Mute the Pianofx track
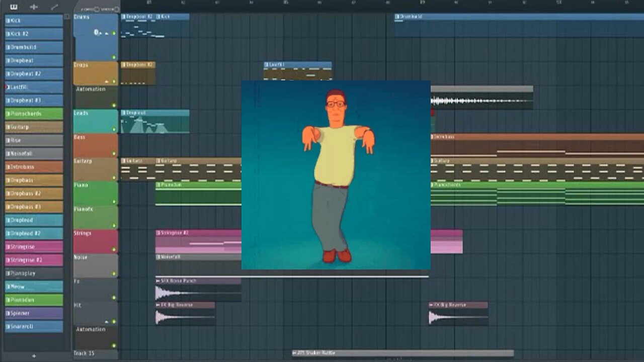Viewport: 644px width, 362px height. click(x=114, y=226)
